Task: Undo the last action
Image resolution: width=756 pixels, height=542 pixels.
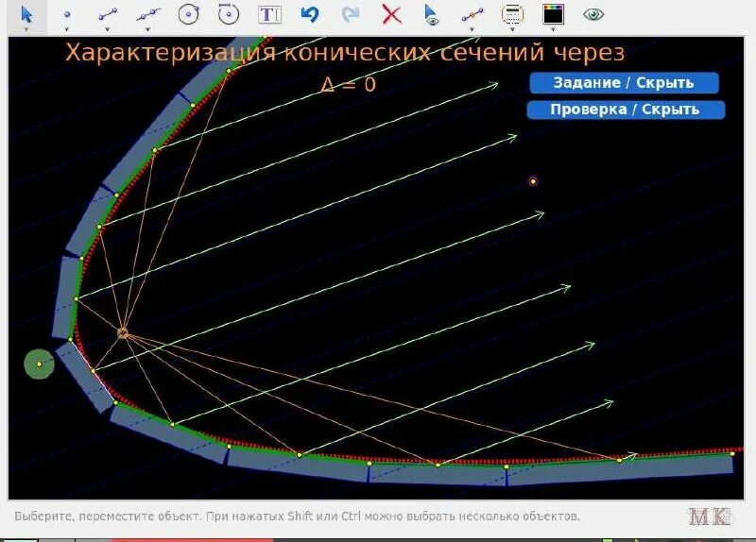Action: coord(310,14)
